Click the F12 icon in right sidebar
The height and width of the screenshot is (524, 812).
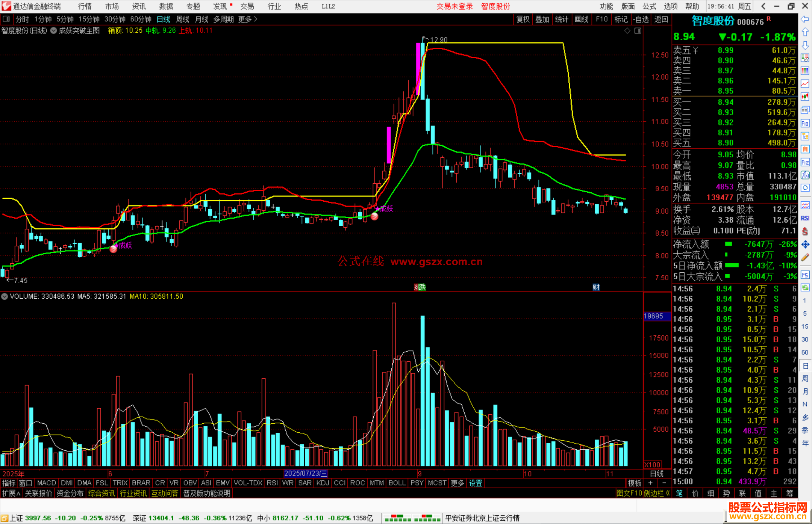(805, 162)
